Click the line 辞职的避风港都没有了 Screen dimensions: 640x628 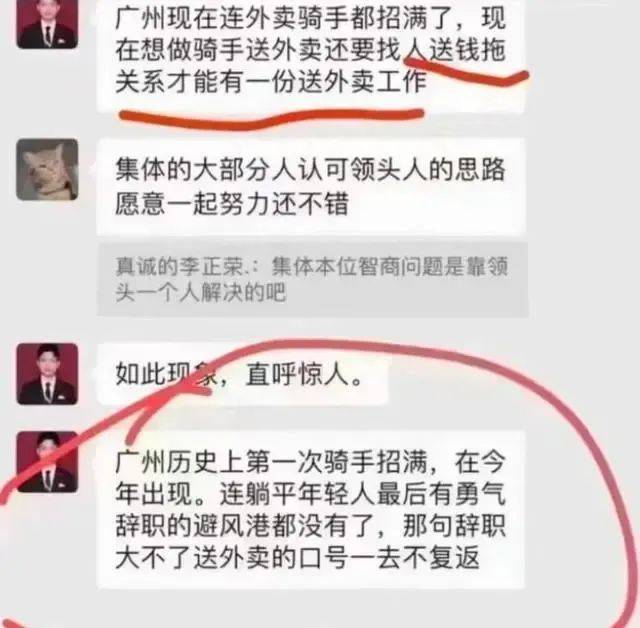(x=245, y=525)
